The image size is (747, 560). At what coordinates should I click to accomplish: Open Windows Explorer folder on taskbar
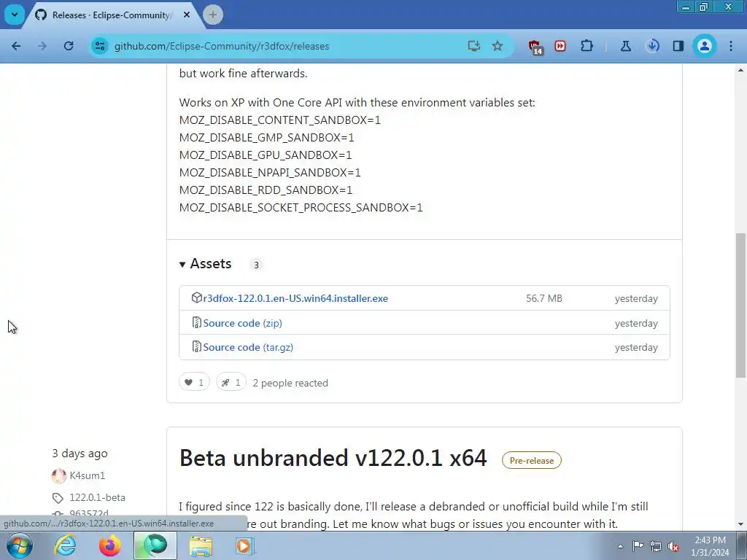point(201,545)
